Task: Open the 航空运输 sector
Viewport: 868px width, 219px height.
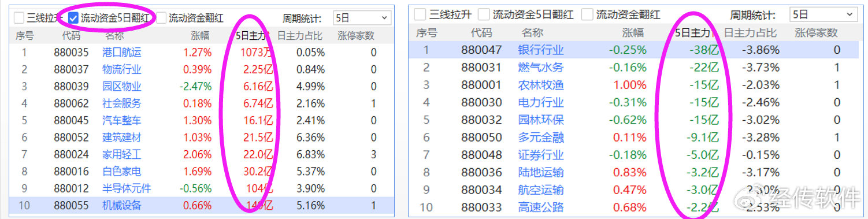Action: [541, 190]
